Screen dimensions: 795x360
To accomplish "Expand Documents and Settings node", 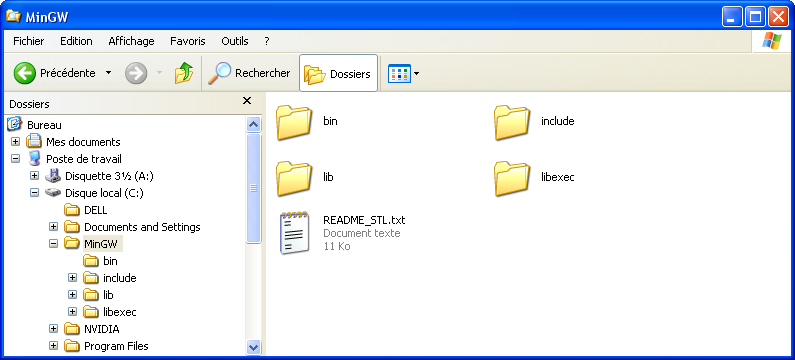I will (53, 227).
